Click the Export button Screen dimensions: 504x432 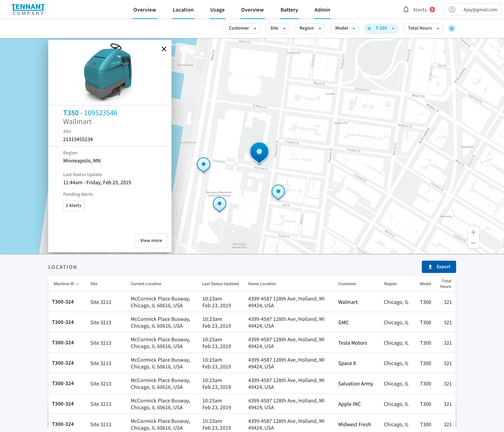439,267
